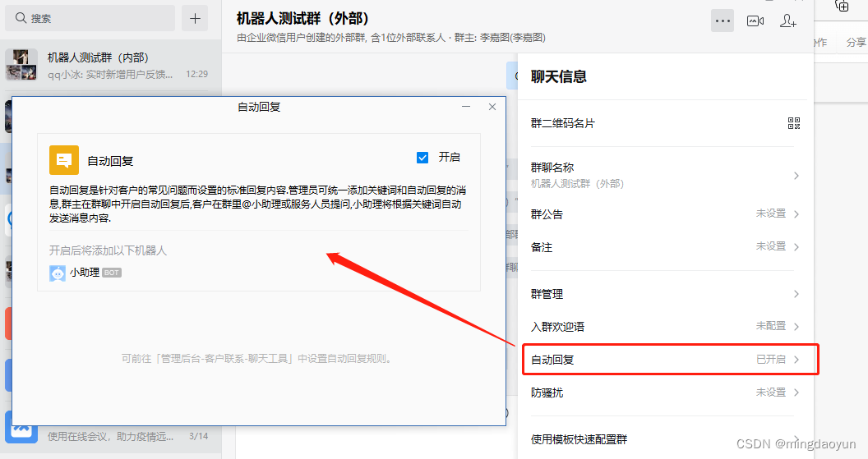The image size is (868, 459).
Task: Minimize the 自动回复 dialog
Action: point(466,107)
